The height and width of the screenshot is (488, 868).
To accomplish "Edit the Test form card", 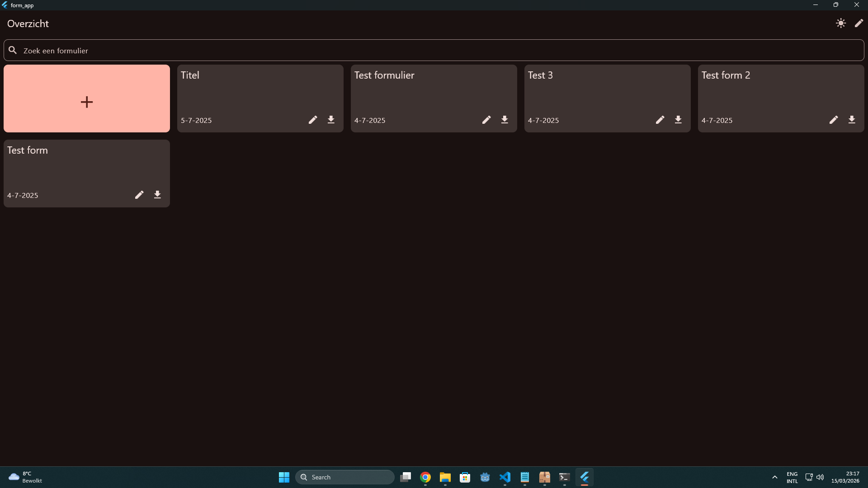I will [x=139, y=195].
